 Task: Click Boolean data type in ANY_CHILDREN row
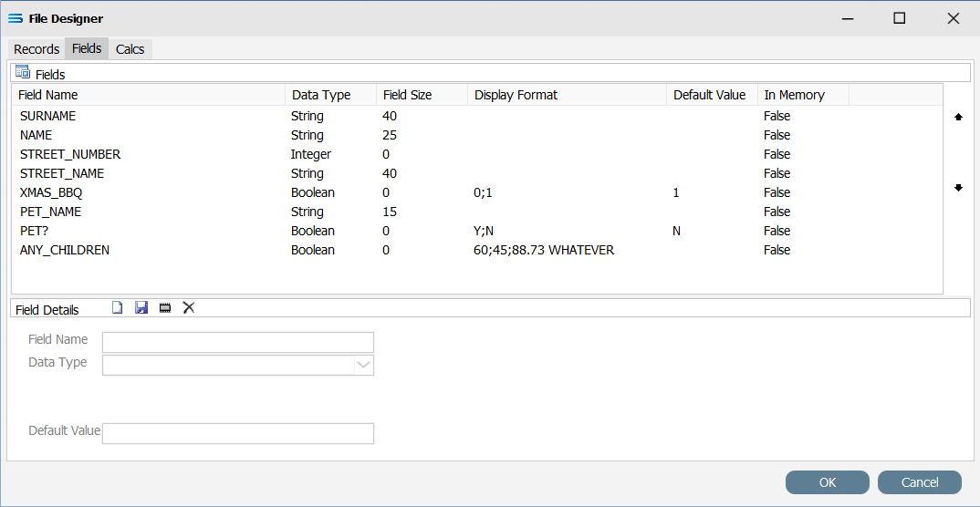pos(313,250)
